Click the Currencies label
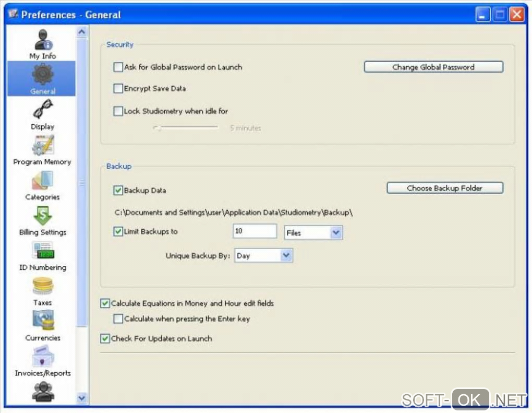 coord(43,338)
